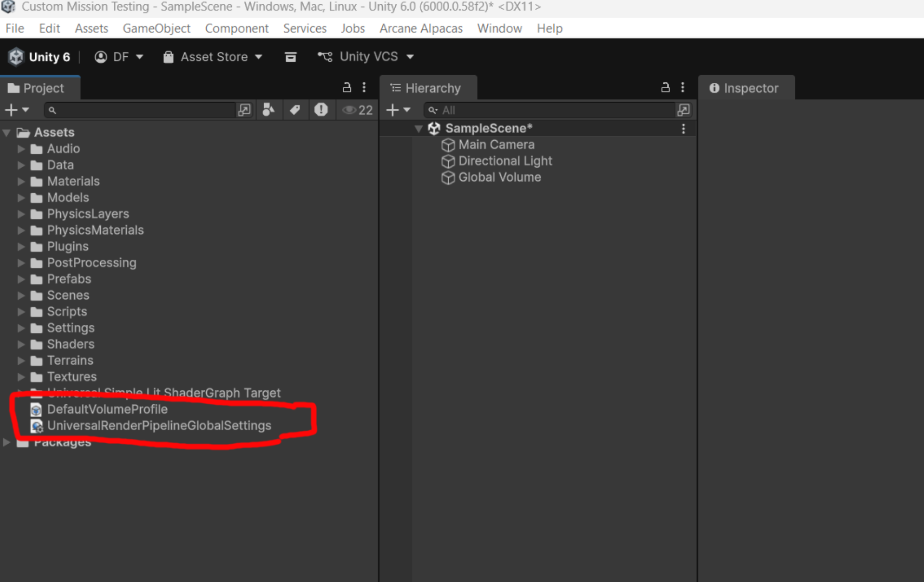The height and width of the screenshot is (582, 924).
Task: Expand the Plugins folder
Action: [x=21, y=247]
